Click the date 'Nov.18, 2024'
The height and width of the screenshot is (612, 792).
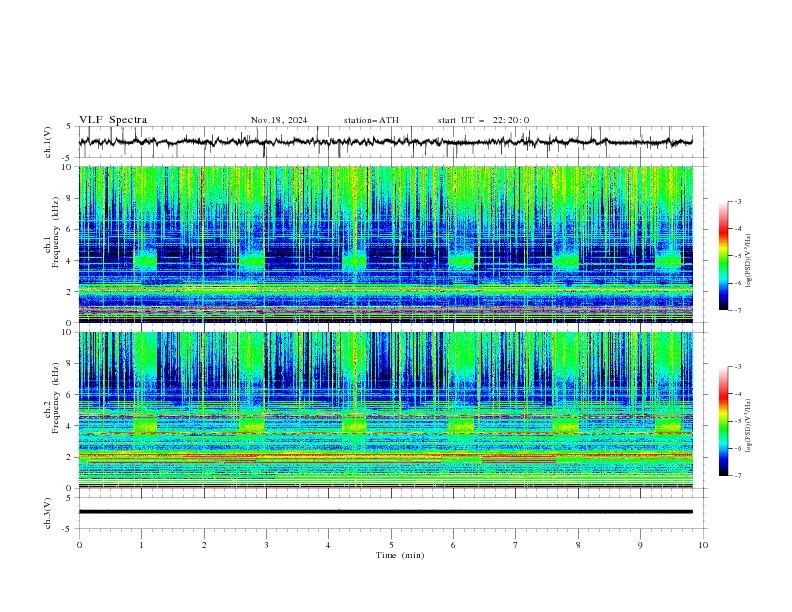[279, 120]
